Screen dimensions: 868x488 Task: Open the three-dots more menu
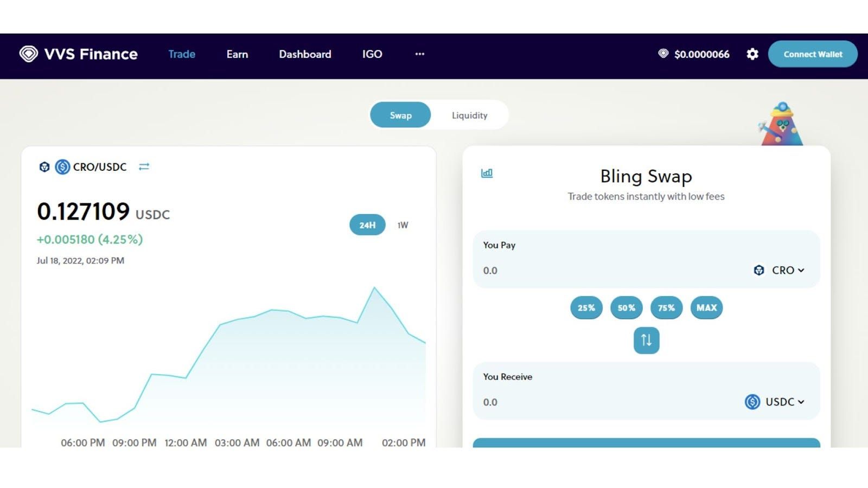pyautogui.click(x=419, y=54)
